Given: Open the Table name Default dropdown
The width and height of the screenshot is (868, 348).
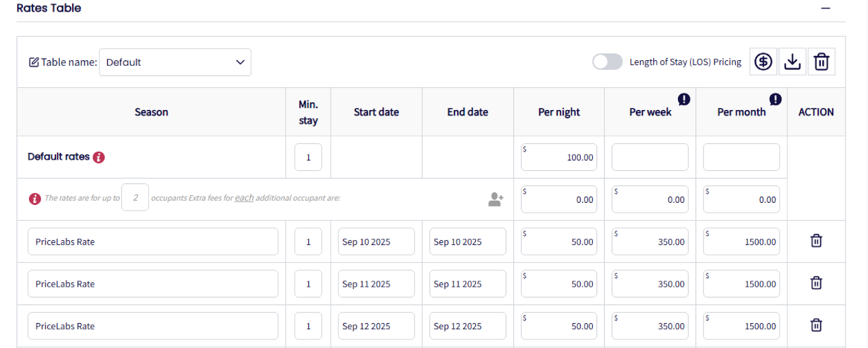Looking at the screenshot, I should (x=175, y=62).
